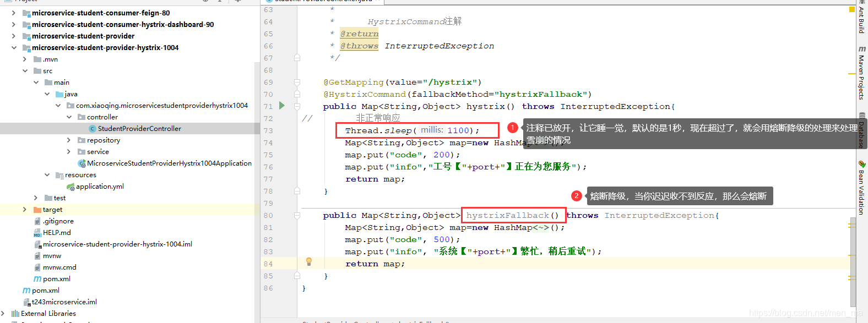Expand microservice-student-consumer-hystrix-dashboard-90 module

[14, 24]
